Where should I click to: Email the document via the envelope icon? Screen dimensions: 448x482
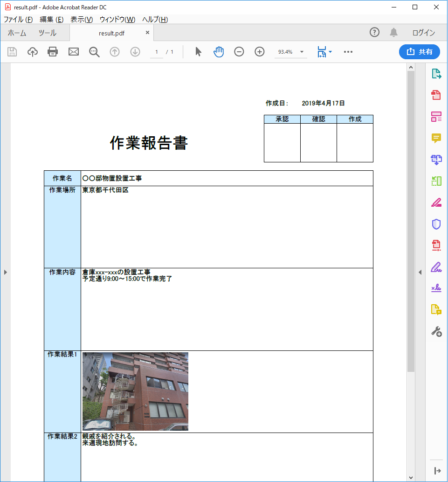(x=73, y=52)
